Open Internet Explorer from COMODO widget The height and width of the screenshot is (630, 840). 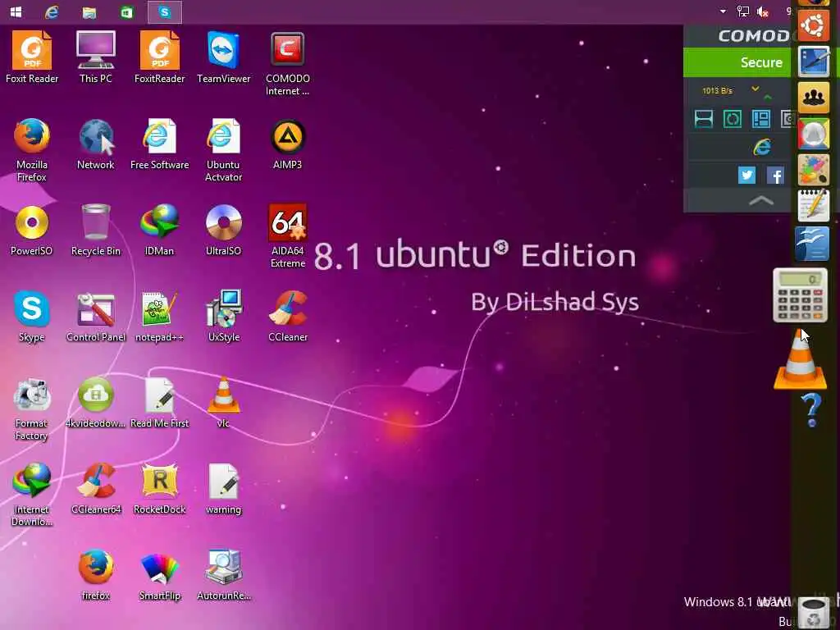[x=762, y=146]
